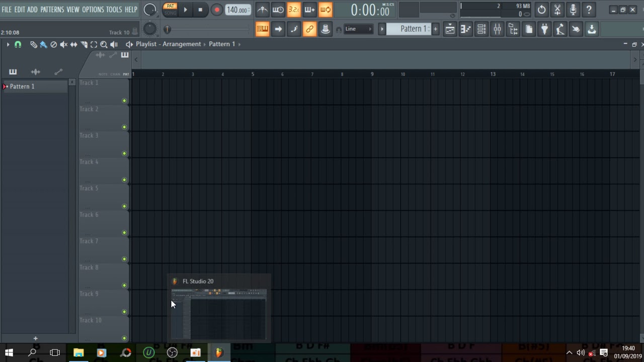The image size is (644, 362).
Task: Adjust the master volume knob
Action: 150,10
